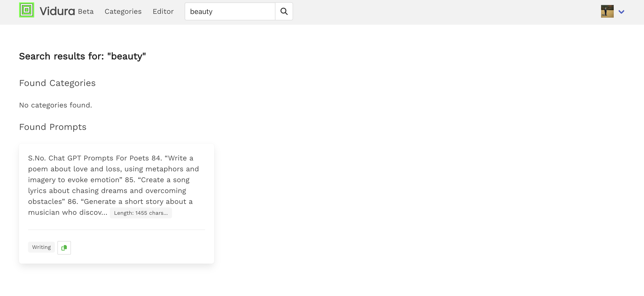Click the Vidura wordmark text

coord(57,11)
